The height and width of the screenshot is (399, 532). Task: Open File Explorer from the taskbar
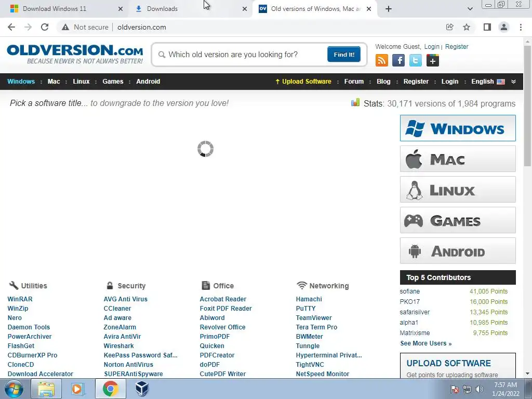[x=46, y=389]
